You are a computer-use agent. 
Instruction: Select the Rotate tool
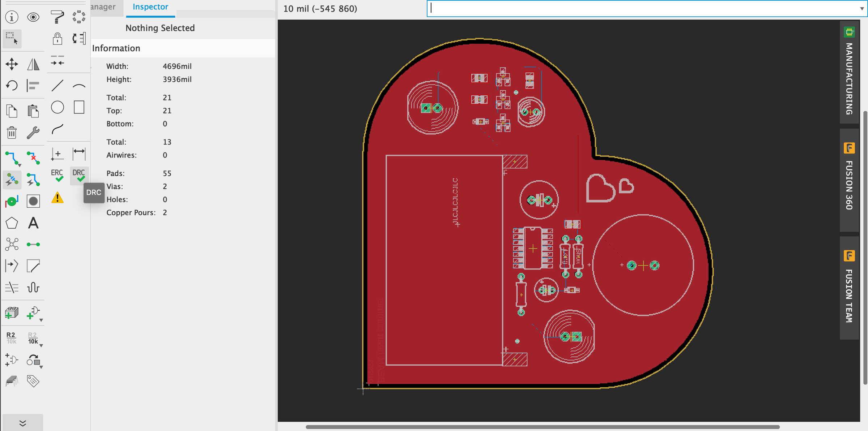tap(12, 86)
